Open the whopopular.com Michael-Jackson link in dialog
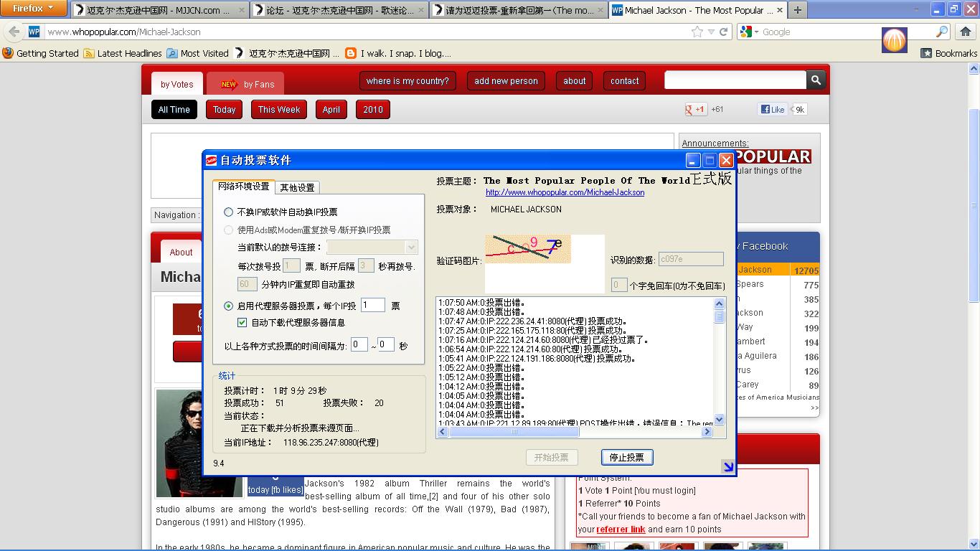Screen dimensions: 980x551 click(565, 192)
